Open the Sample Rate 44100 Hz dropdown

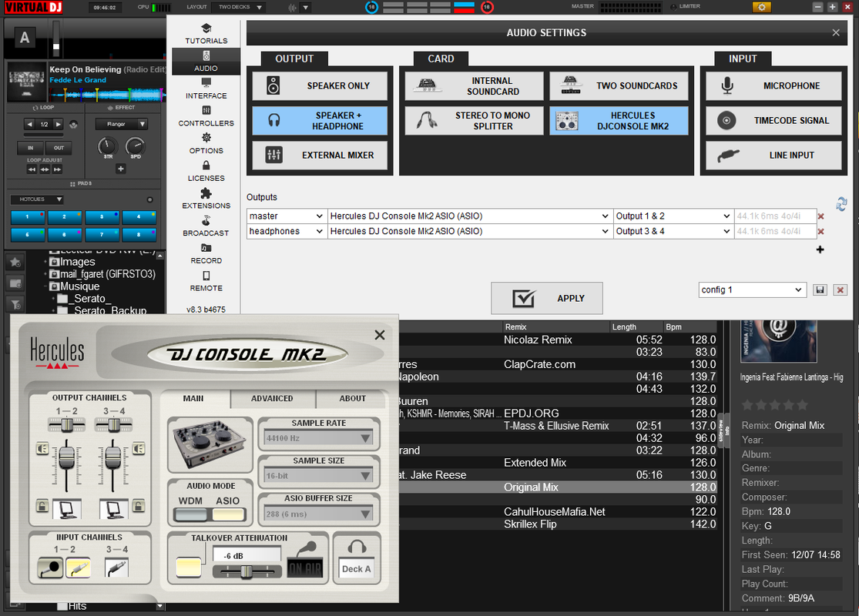pos(318,438)
